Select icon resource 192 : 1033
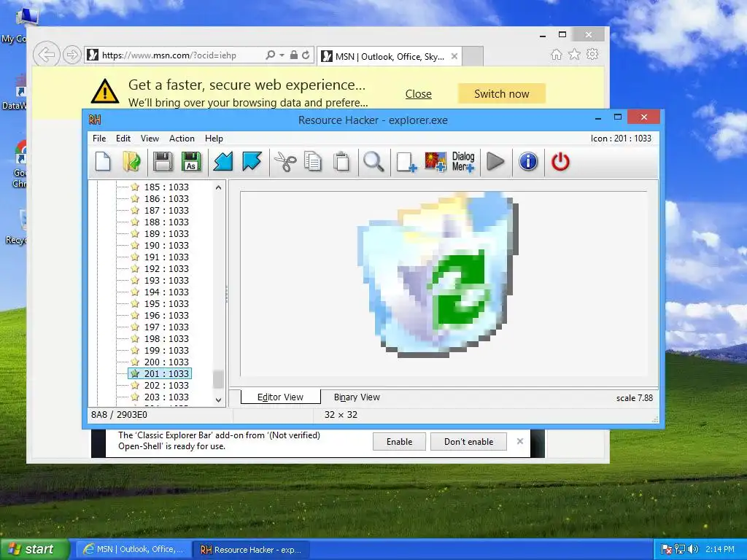Viewport: 747px width, 560px height. click(166, 268)
